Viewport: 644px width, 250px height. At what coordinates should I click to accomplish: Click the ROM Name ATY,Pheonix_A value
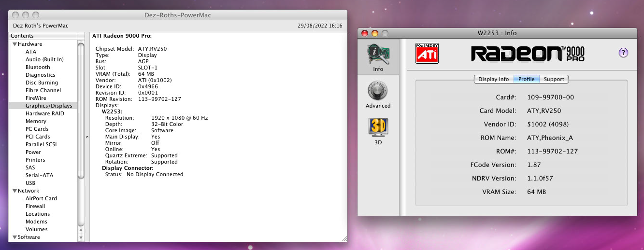(x=550, y=138)
